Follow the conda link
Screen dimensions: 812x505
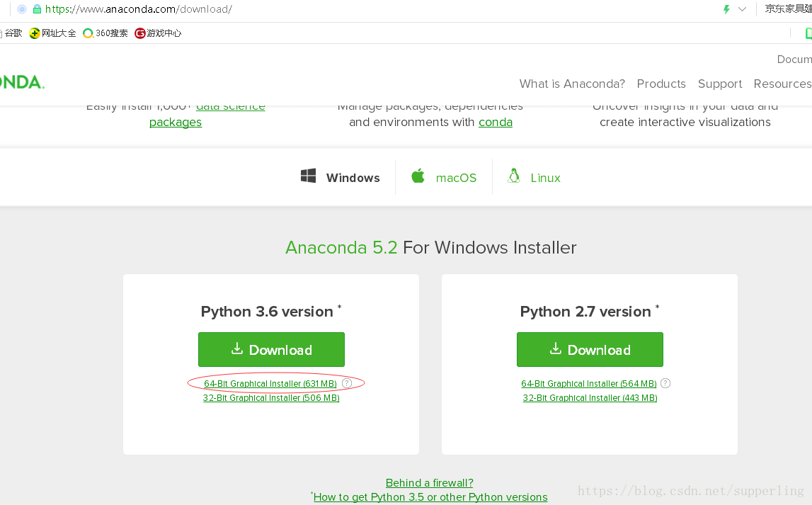[496, 123]
